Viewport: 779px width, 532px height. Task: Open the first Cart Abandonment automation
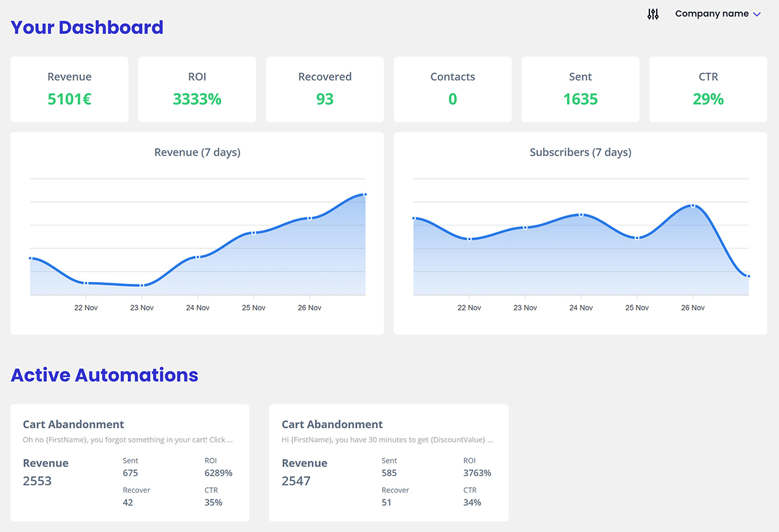tap(73, 424)
